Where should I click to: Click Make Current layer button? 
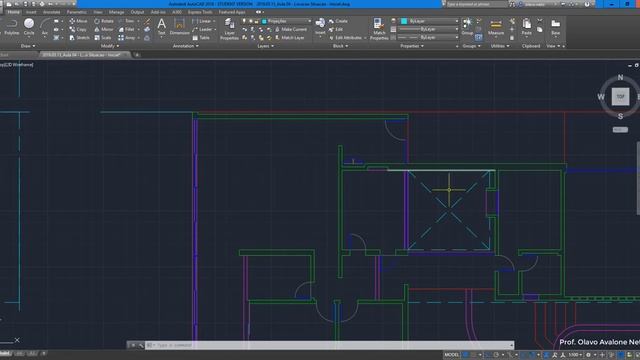point(291,29)
